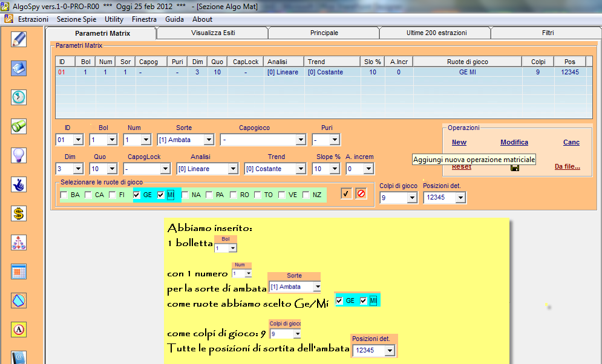This screenshot has width=602, height=364.
Task: Uncheck the MI wheel checkbox in the ruote panel
Action: point(161,195)
